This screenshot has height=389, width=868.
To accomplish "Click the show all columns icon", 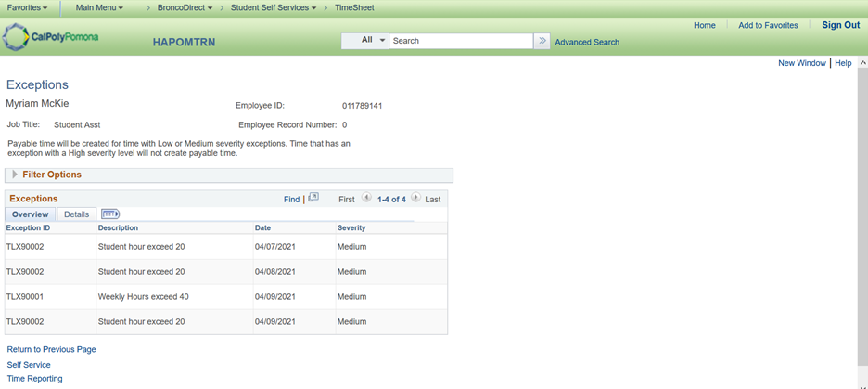I will 110,214.
